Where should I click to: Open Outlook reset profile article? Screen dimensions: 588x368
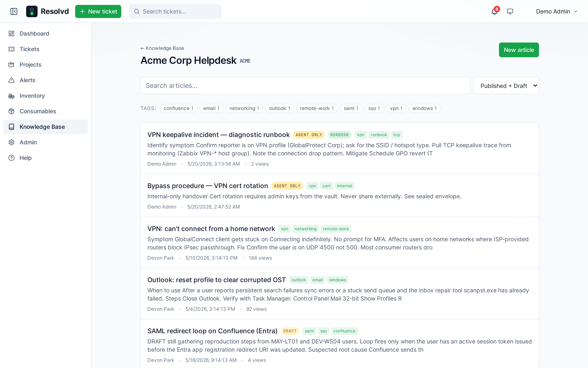click(x=216, y=280)
